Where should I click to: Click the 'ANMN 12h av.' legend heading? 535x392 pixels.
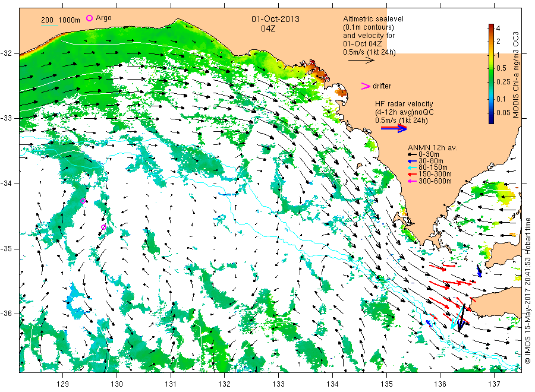[x=433, y=148]
